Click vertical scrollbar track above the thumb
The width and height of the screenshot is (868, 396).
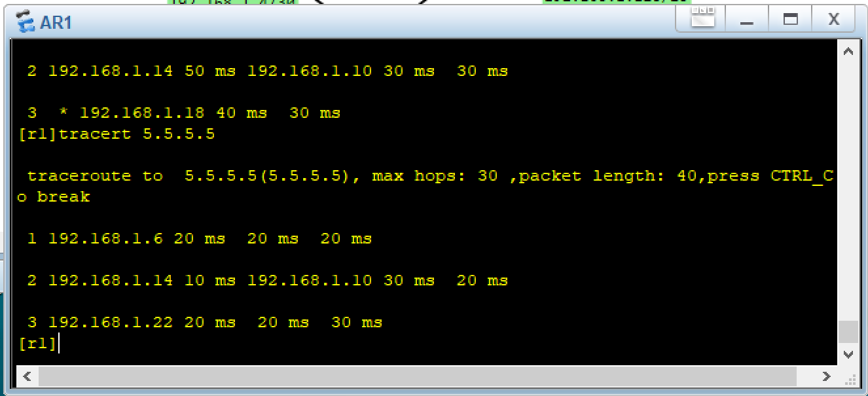pos(848,190)
